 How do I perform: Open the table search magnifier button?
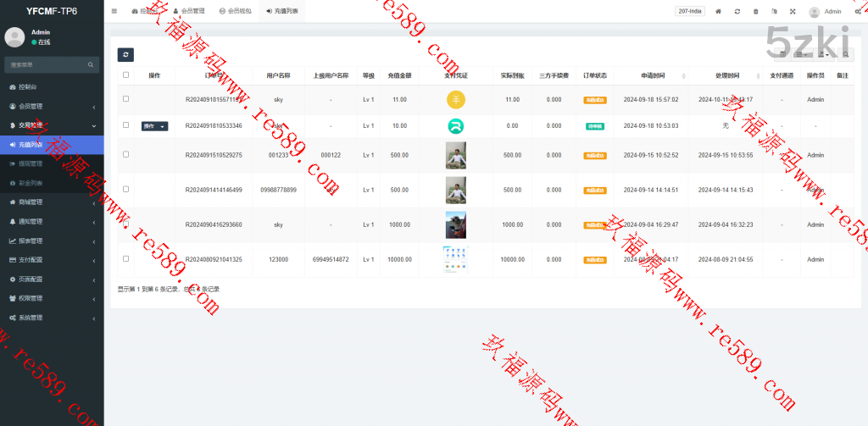(x=847, y=55)
